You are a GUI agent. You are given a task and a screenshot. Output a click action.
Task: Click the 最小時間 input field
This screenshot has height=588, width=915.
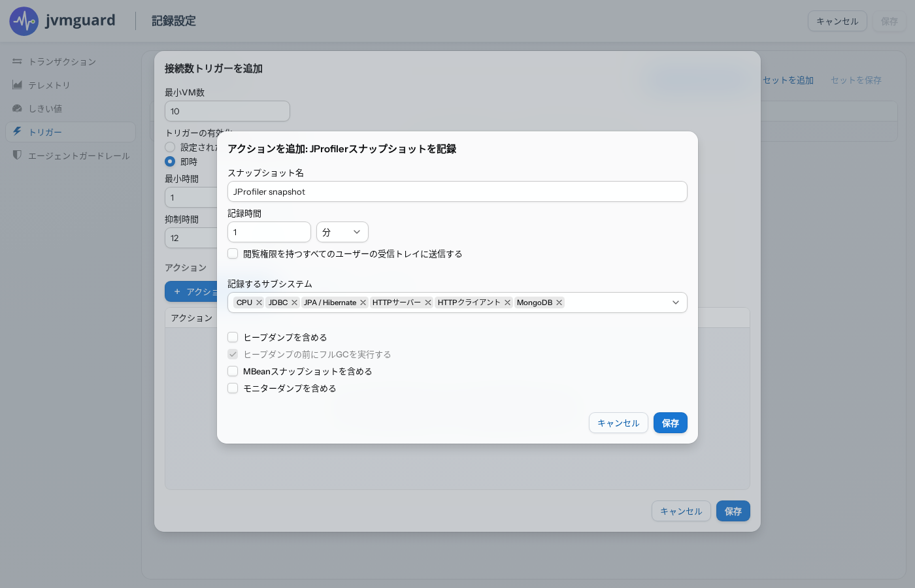tap(191, 197)
